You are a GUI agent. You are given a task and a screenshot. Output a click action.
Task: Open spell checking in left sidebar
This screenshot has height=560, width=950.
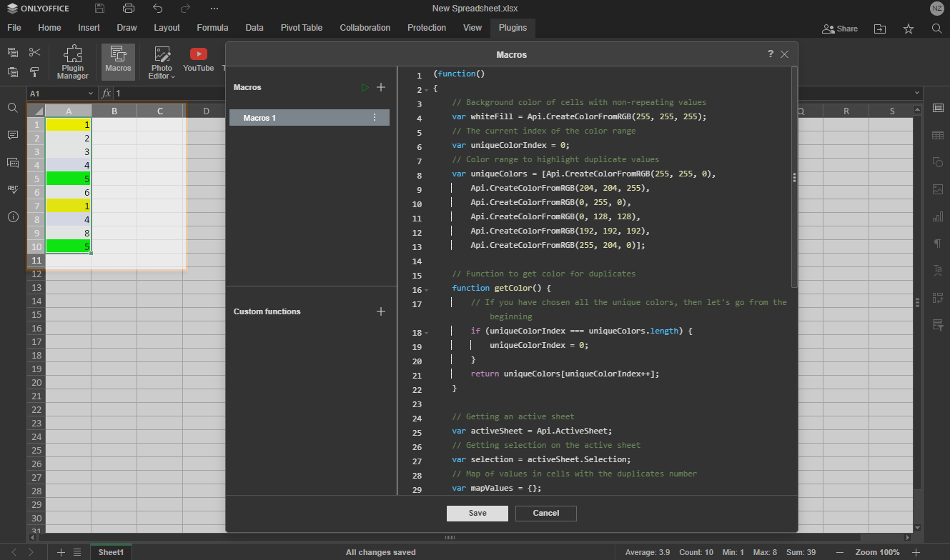click(13, 189)
